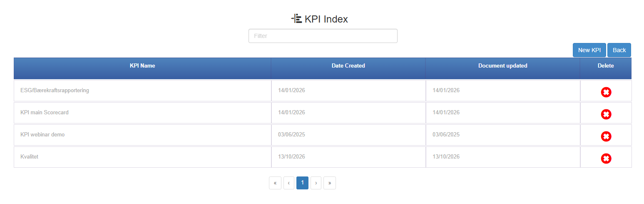Screen dimensions: 644x204
Task: Click the KPI Index title icon
Action: (x=296, y=19)
